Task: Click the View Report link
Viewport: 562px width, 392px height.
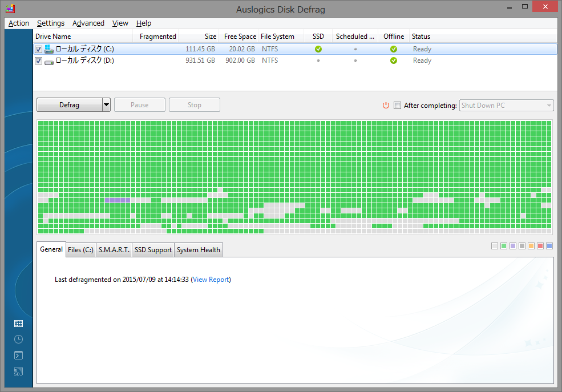Action: [x=212, y=279]
